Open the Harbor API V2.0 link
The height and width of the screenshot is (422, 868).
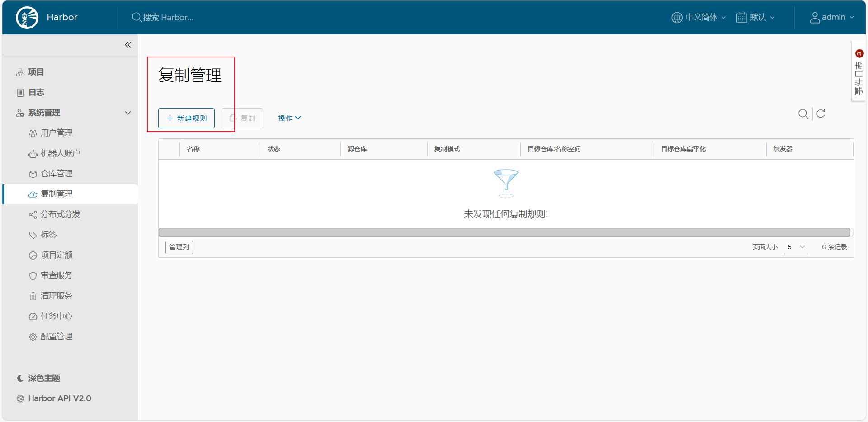click(x=60, y=398)
